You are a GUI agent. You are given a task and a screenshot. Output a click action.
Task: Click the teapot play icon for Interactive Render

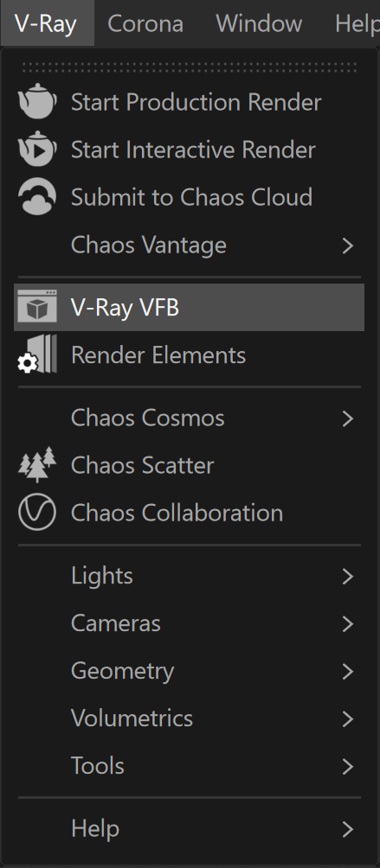[x=37, y=149]
